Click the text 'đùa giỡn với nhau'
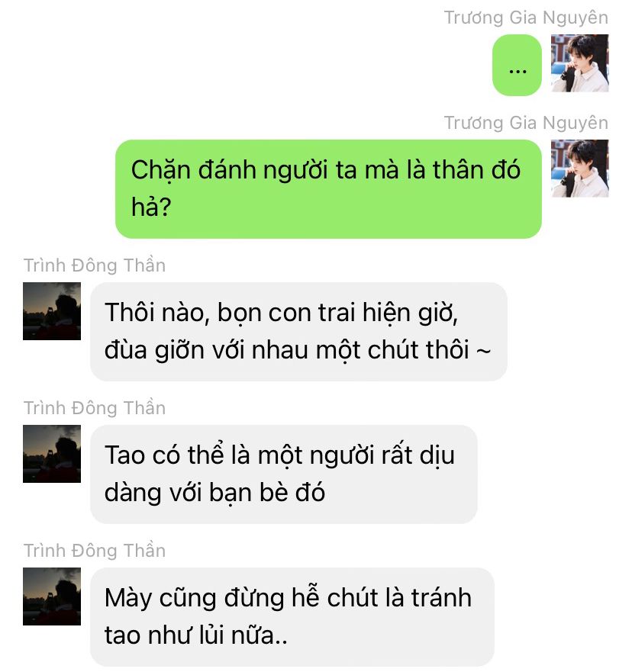 208,350
